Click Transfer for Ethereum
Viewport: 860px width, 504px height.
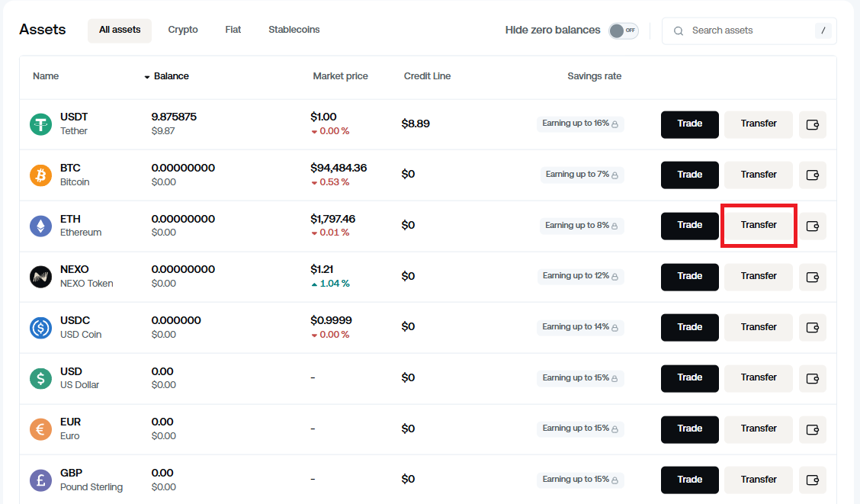(x=759, y=226)
